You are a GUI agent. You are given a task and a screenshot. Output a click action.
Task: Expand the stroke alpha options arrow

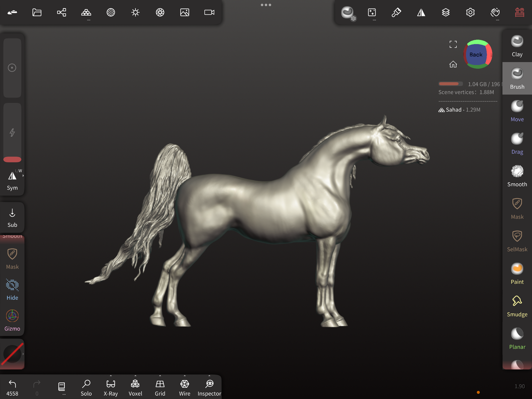(x=23, y=354)
